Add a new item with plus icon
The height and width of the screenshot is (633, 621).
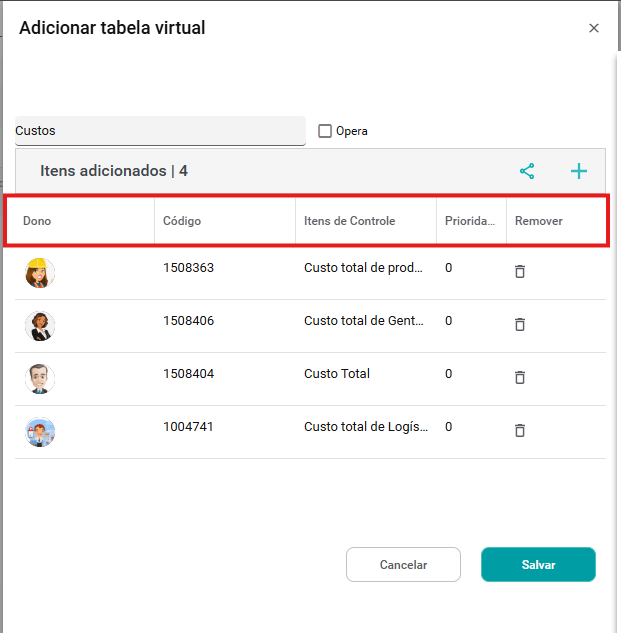[x=579, y=171]
